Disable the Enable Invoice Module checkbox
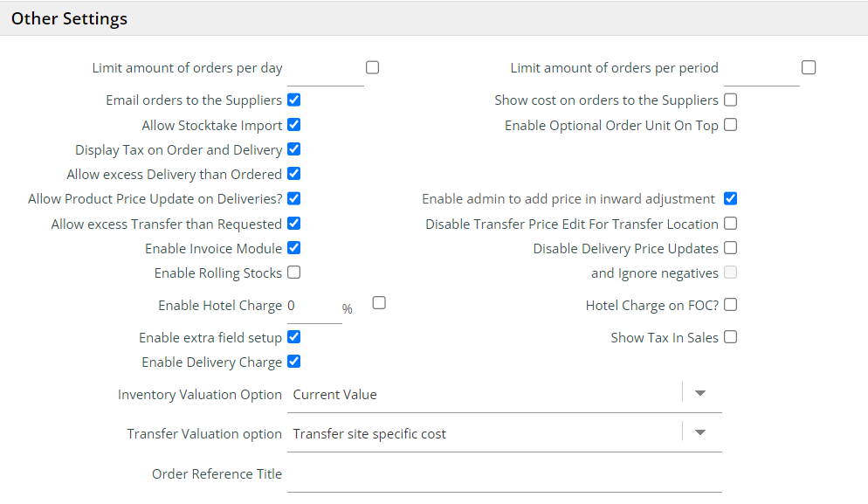The height and width of the screenshot is (504, 868). tap(294, 248)
